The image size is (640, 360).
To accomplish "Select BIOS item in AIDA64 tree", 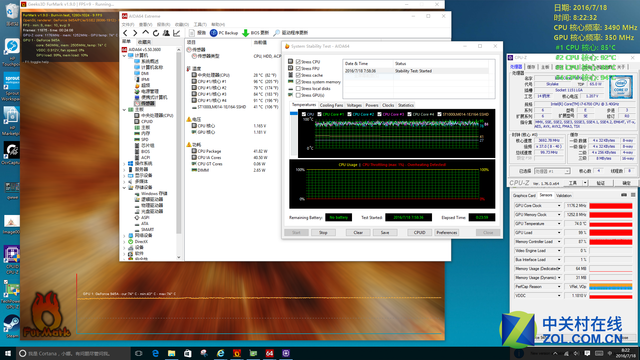I will coord(142,151).
